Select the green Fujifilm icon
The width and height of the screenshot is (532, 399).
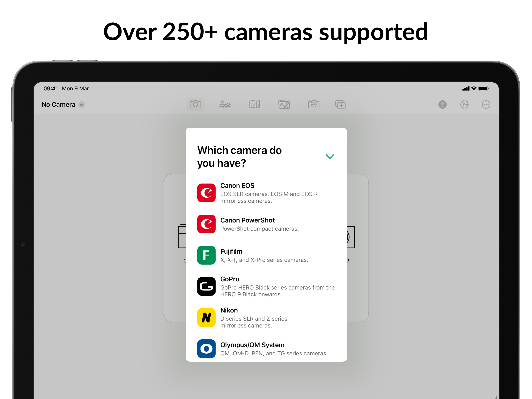pos(206,255)
